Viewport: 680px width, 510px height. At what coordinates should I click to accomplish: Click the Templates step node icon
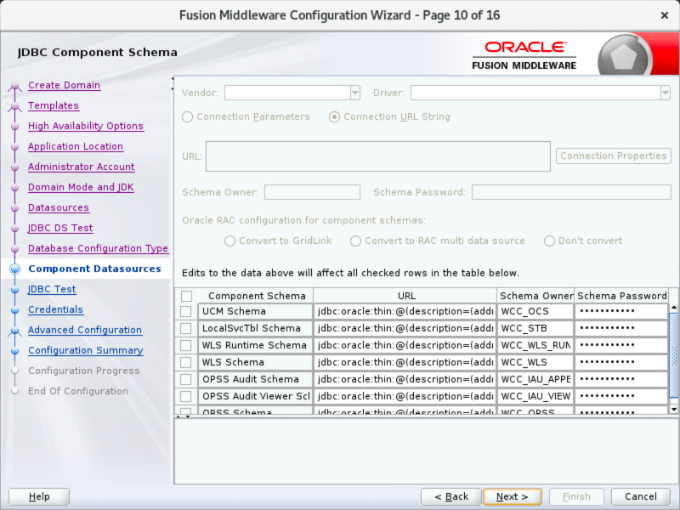[15, 106]
